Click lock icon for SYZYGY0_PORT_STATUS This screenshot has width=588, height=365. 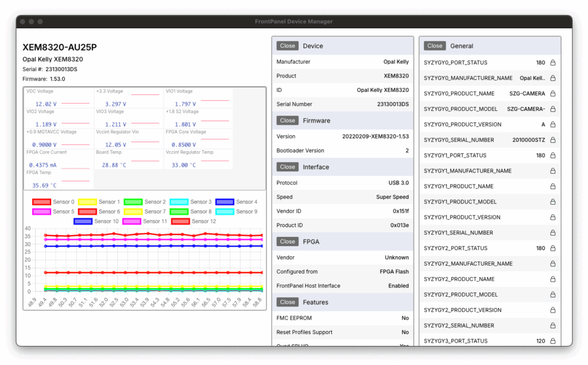pos(553,63)
